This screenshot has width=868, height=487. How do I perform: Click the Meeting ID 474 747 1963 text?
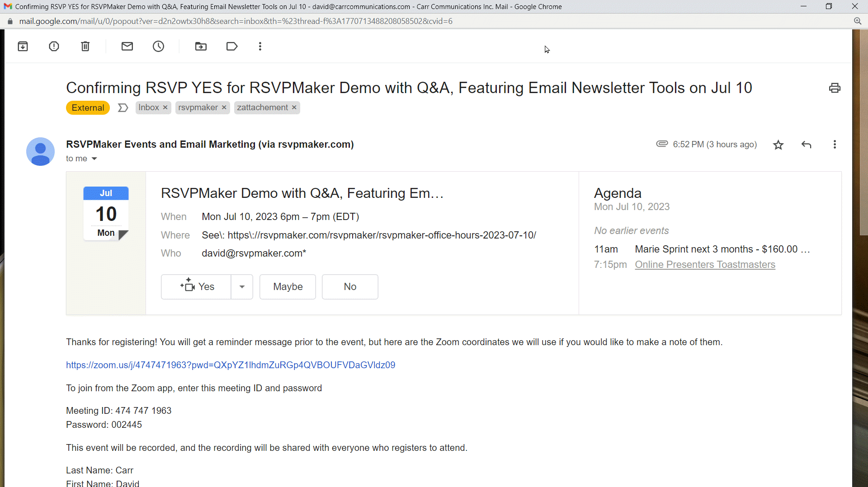(119, 411)
